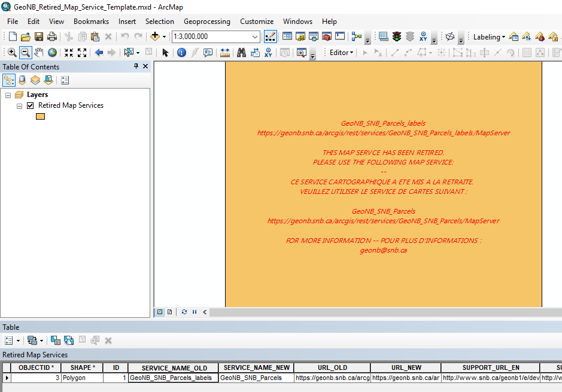The image size is (562, 392).
Task: Open the Insert menu
Action: [x=127, y=22]
